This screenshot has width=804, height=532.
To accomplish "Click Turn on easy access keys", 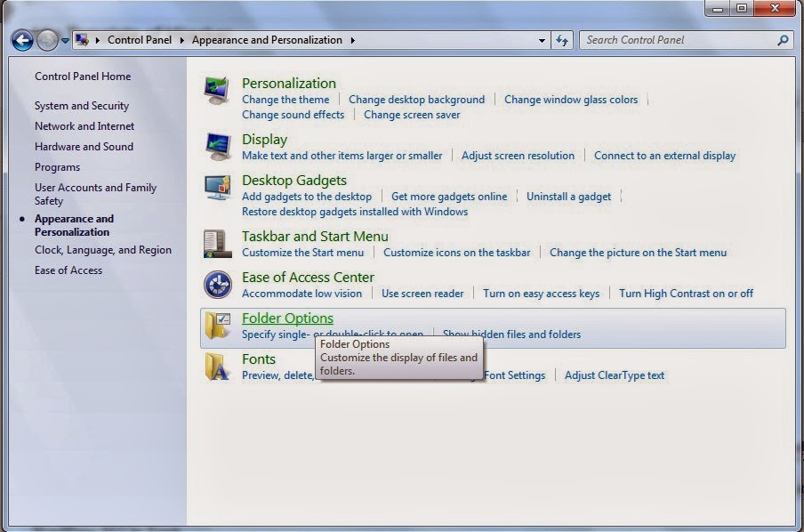I will 541,294.
